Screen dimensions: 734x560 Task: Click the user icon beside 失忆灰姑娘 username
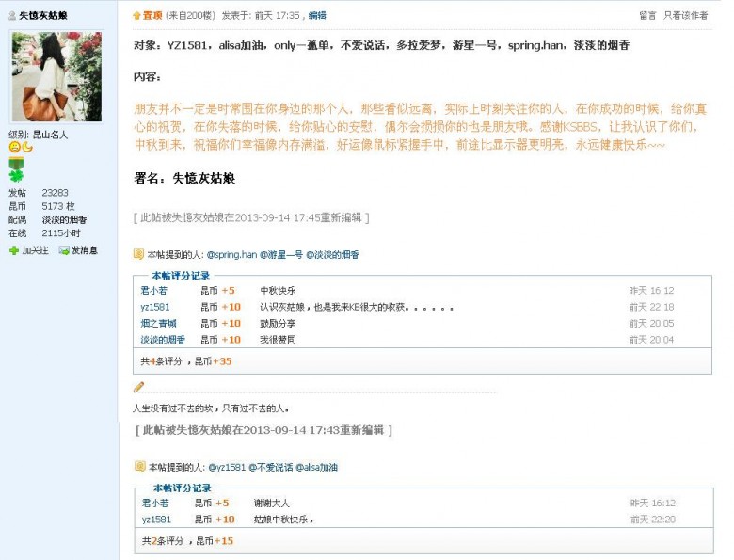click(12, 16)
